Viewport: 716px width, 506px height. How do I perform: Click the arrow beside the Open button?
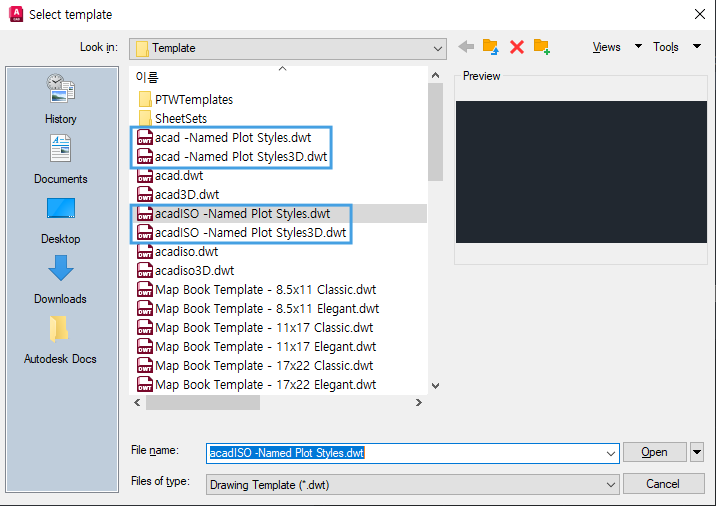point(697,452)
